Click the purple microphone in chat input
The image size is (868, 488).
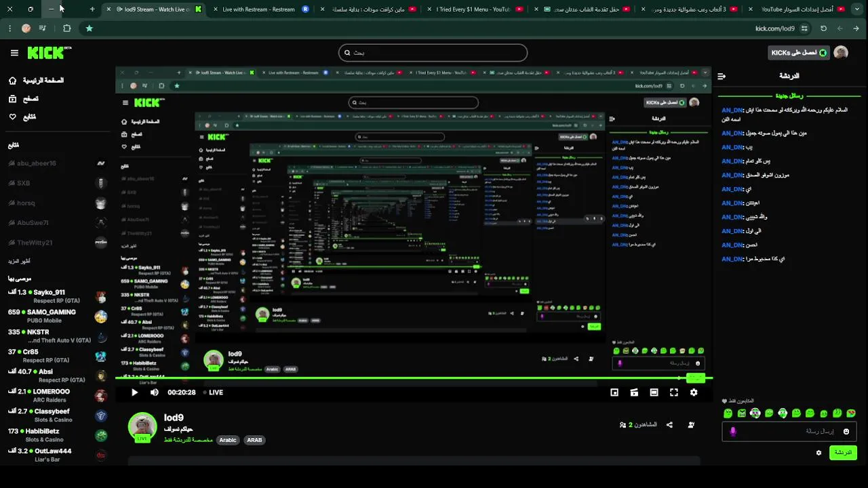pos(732,431)
